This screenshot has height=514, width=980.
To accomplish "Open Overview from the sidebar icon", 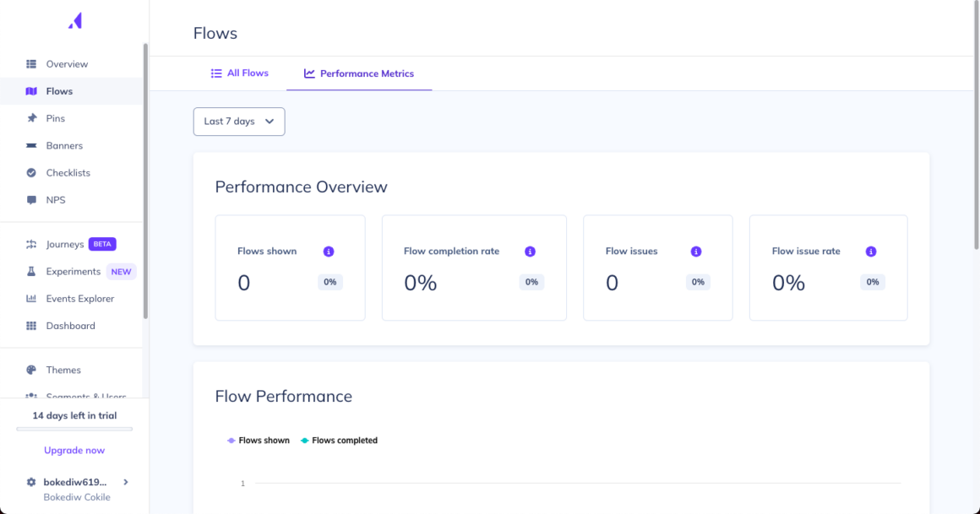I will [x=31, y=64].
